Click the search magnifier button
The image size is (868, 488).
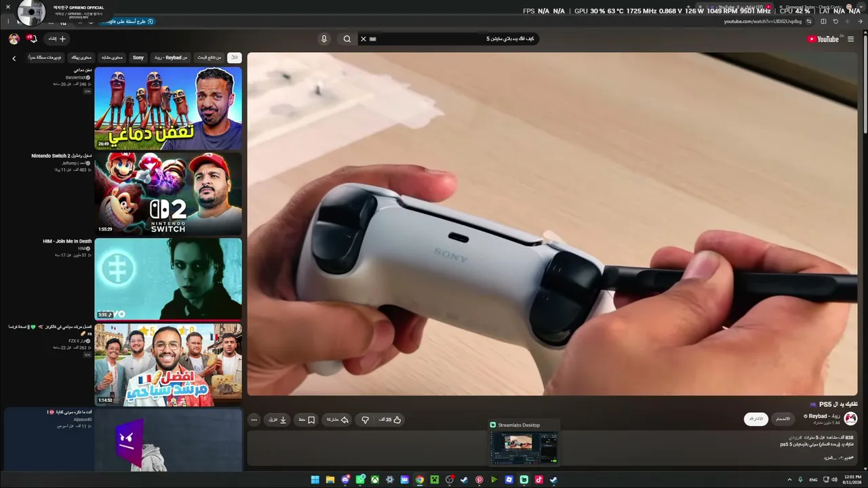(x=347, y=39)
